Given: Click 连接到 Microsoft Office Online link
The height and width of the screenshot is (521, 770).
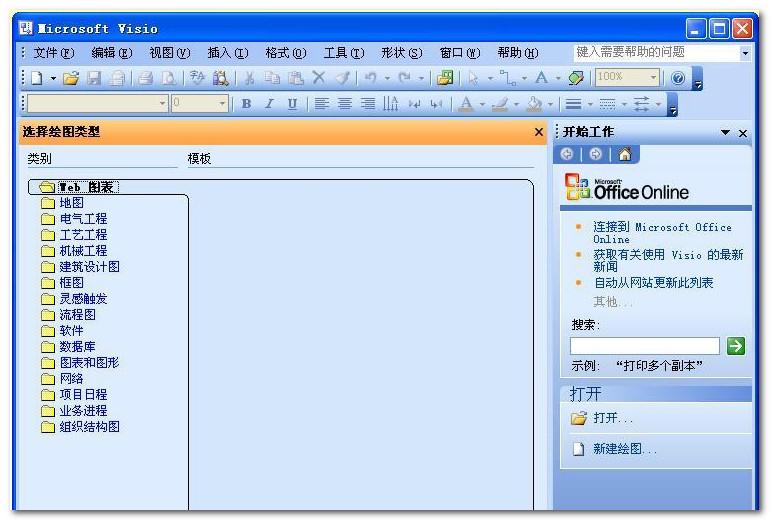Looking at the screenshot, I should (x=662, y=233).
